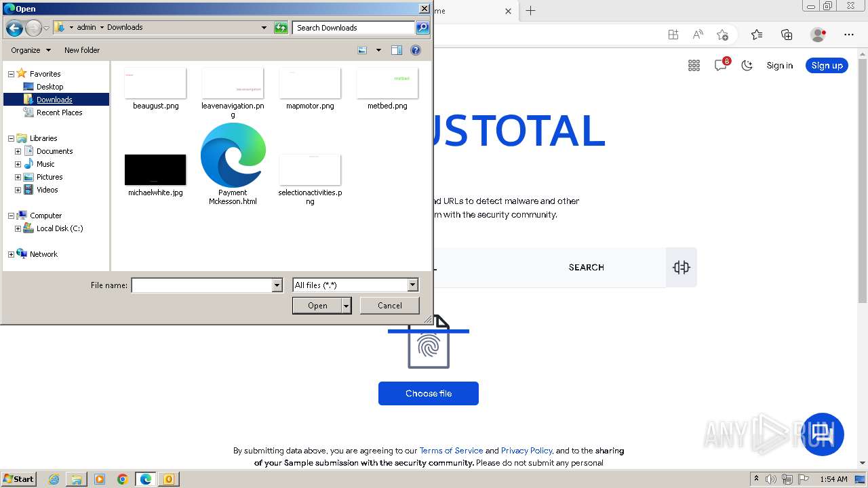Screen dimensions: 868x488
Task: Select Recent Places in Favorites
Action: click(x=59, y=113)
